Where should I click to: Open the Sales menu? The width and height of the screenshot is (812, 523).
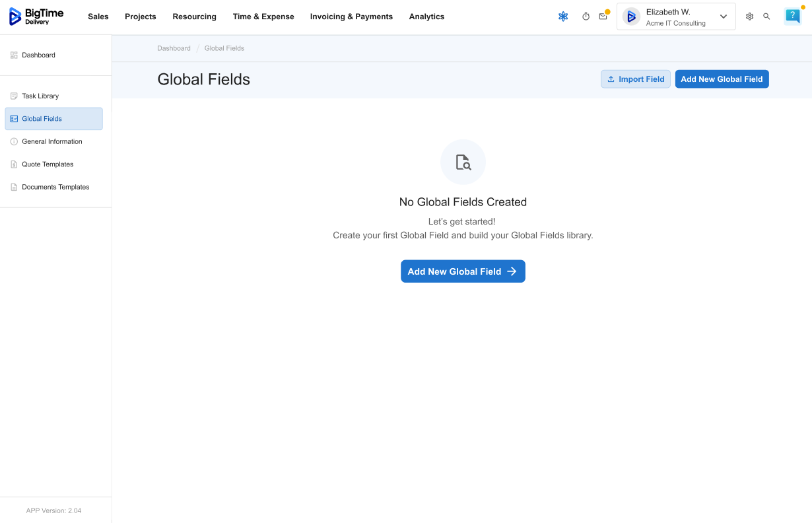pos(98,17)
